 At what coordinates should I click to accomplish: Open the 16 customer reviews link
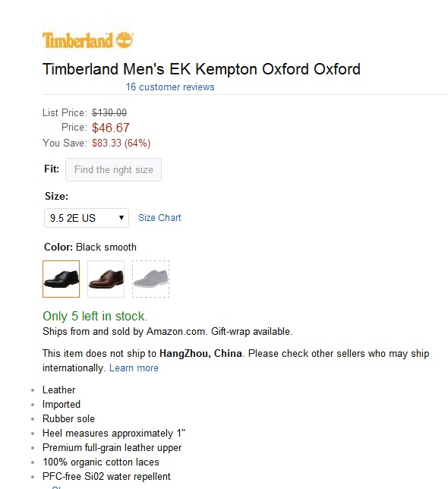[x=170, y=87]
